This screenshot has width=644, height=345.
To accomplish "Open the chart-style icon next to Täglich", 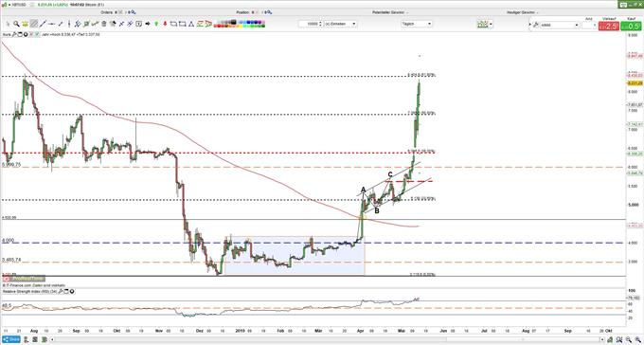I will click(x=484, y=25).
